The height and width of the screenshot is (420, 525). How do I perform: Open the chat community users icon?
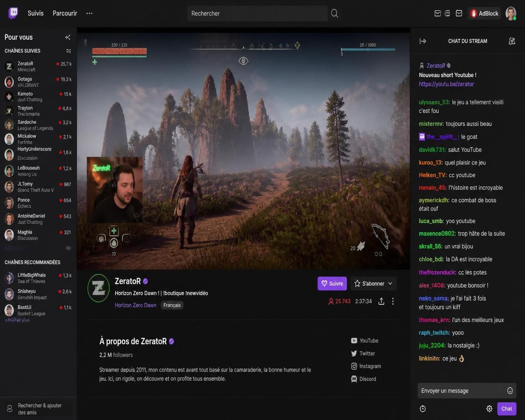512,41
